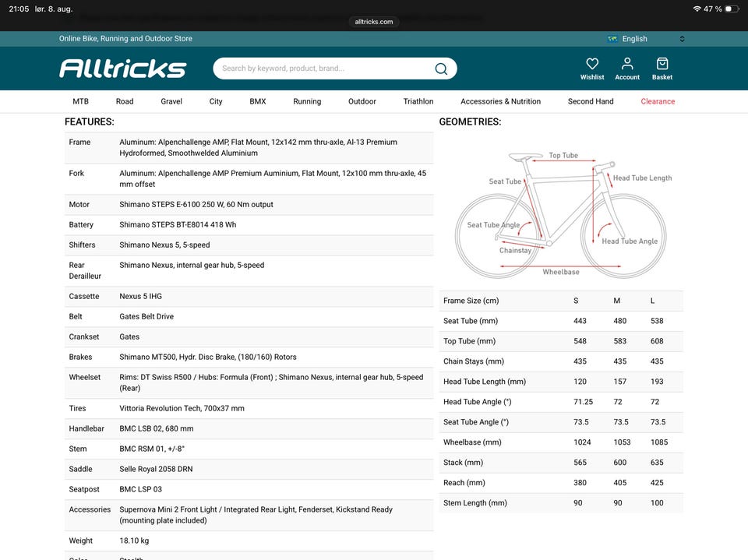Open the Basket icon

tap(662, 64)
